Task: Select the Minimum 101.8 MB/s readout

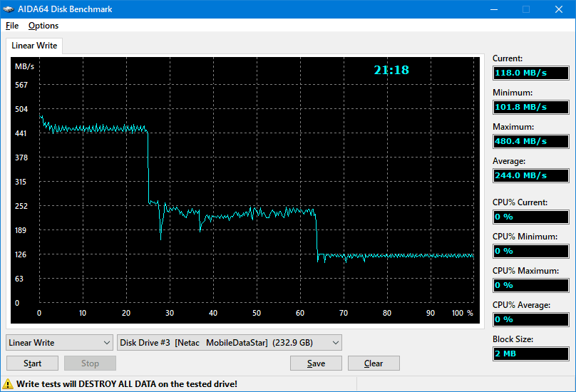Action: click(530, 107)
